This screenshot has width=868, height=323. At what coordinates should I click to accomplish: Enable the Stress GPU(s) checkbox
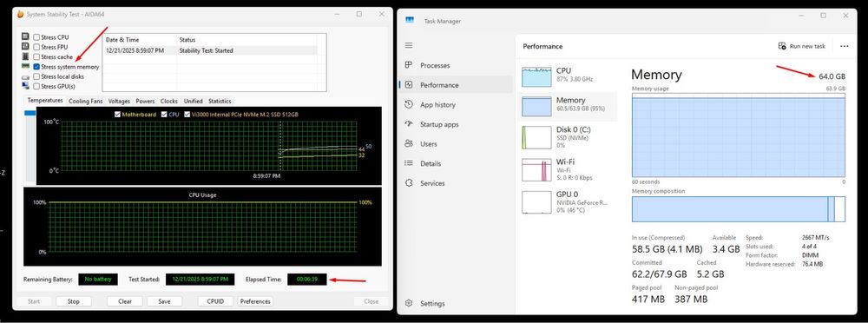tap(36, 87)
